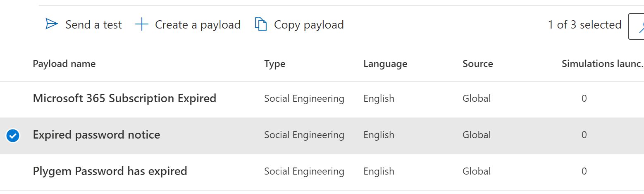
Task: Click the Source column header
Action: click(477, 64)
